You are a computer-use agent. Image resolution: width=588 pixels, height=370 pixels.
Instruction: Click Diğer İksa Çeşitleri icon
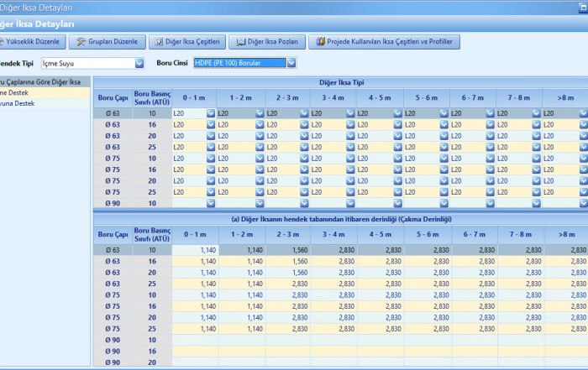160,41
